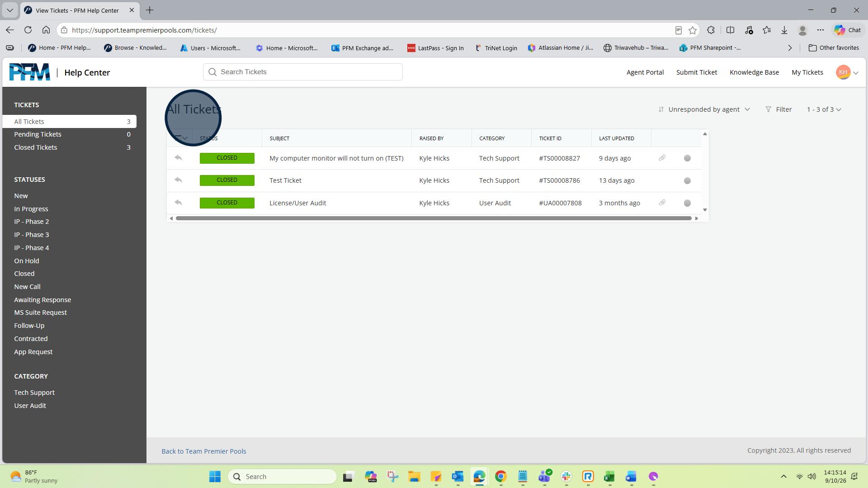Open My Tickets menu item
The height and width of the screenshot is (488, 868).
pos(807,72)
